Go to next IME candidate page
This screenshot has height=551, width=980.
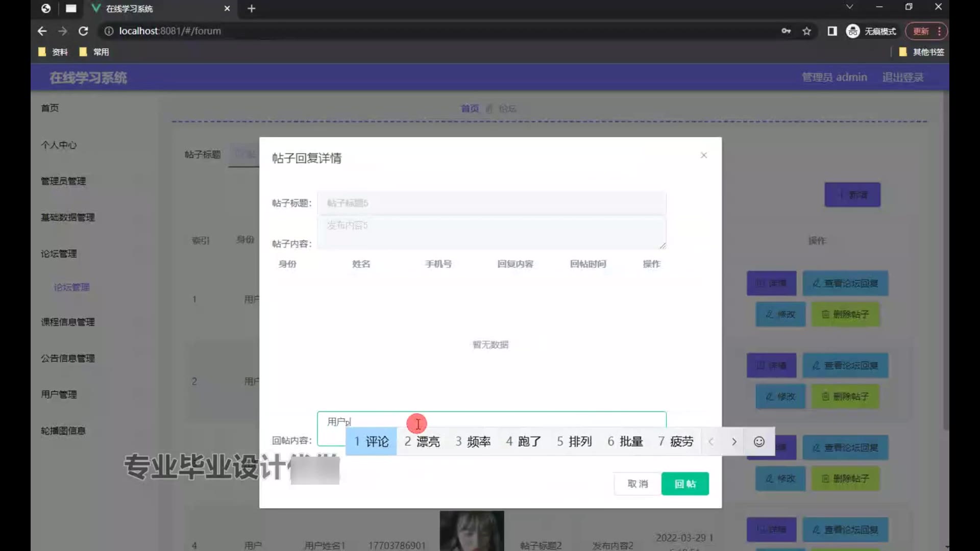[734, 441]
